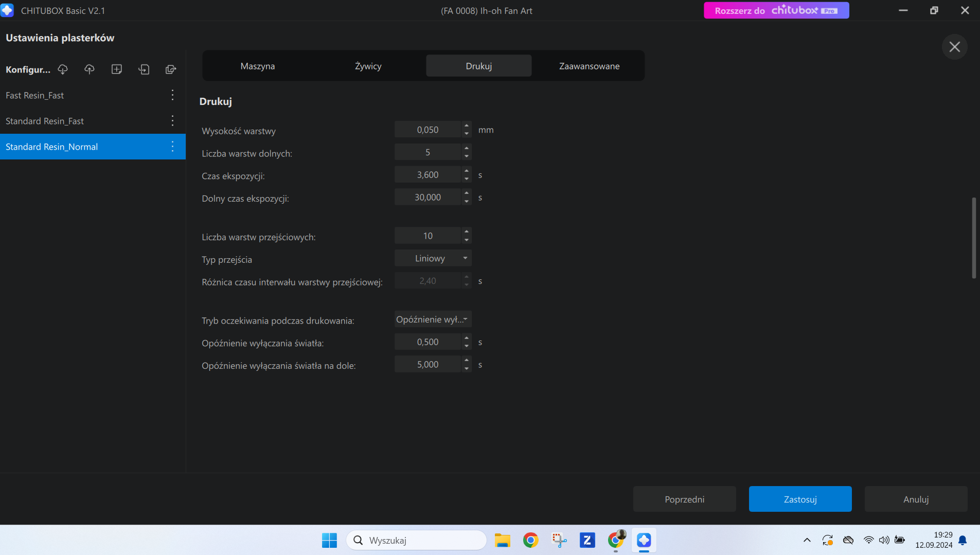Open notifications bell icon
Screen dimensions: 980x555
click(963, 540)
